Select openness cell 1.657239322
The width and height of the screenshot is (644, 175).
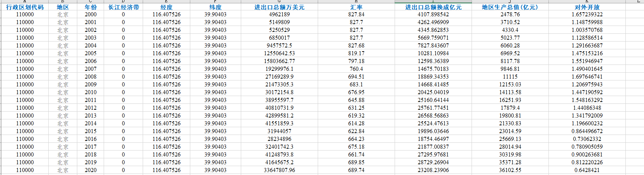(587, 14)
